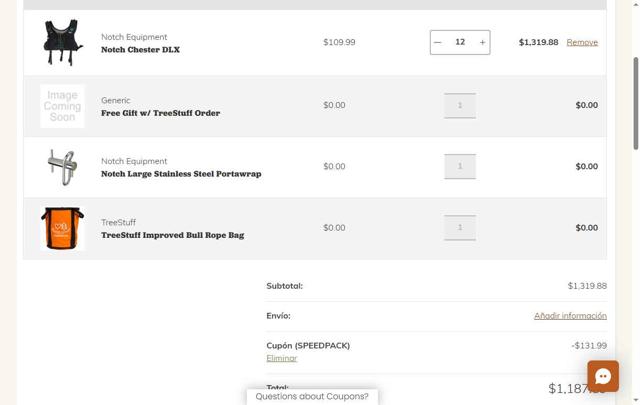Click the $1,319.88 line total for Chester DLX
The width and height of the screenshot is (640, 405).
538,42
